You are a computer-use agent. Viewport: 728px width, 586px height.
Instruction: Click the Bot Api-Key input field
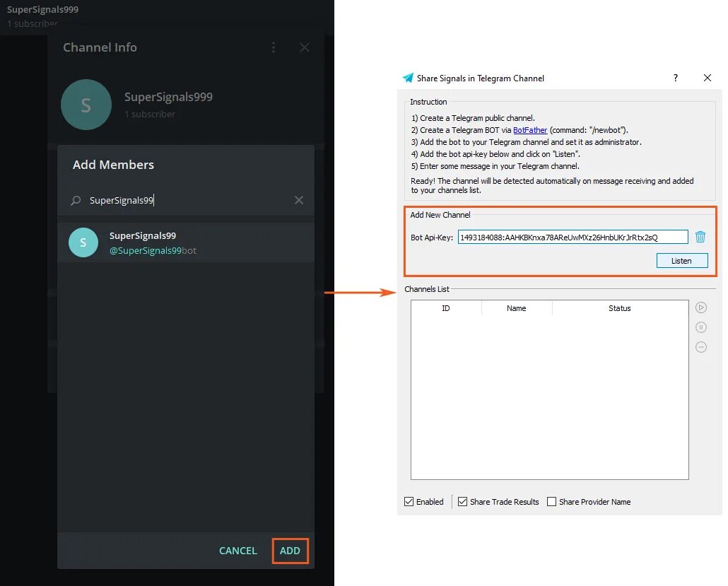(573, 238)
